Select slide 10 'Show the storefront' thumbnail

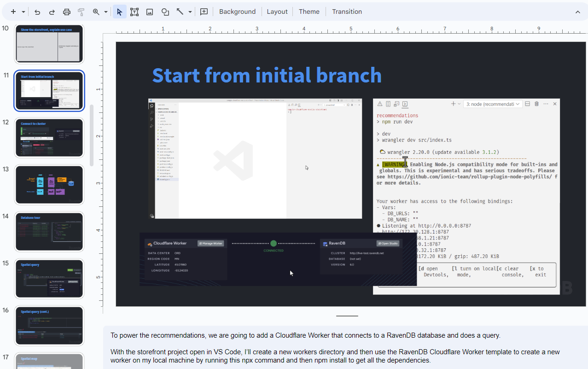pyautogui.click(x=50, y=44)
